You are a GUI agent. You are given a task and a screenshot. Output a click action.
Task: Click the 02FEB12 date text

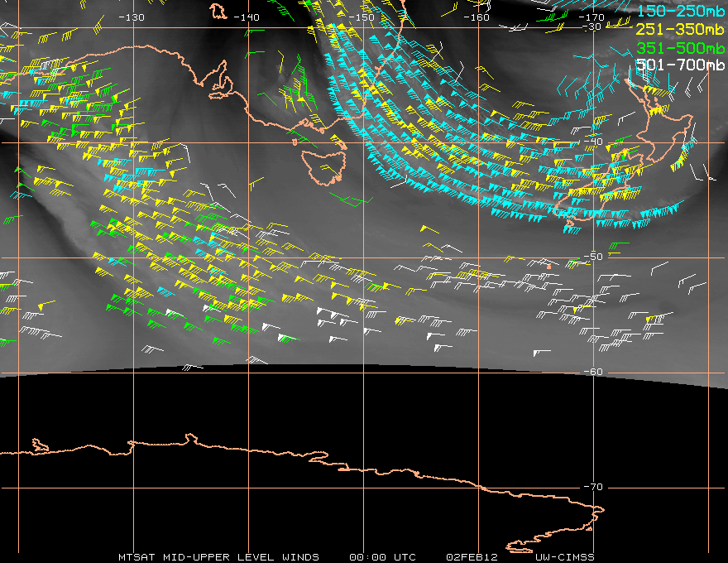[x=473, y=556]
